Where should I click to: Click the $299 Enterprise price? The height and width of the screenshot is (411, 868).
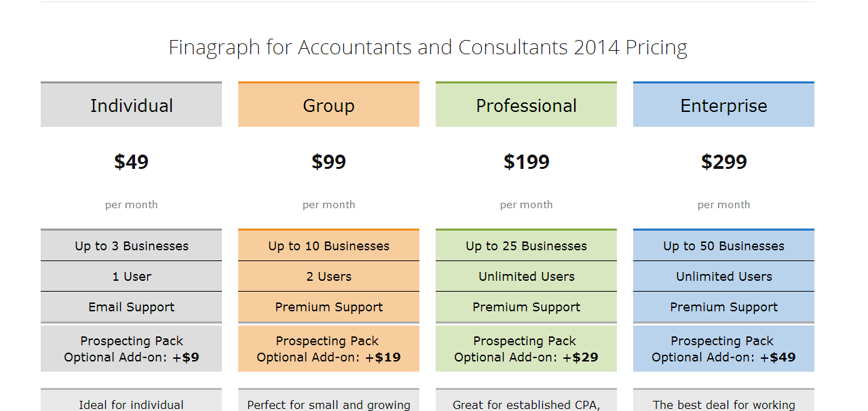[723, 162]
